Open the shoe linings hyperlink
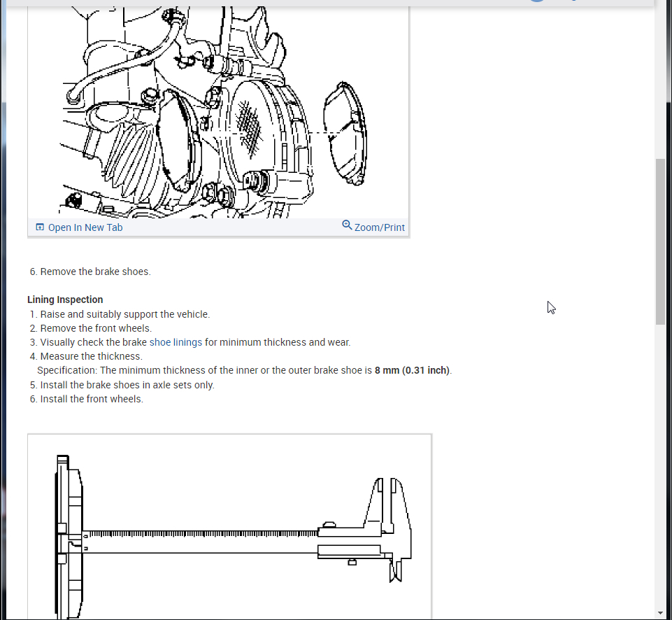This screenshot has width=672, height=620. 176,342
